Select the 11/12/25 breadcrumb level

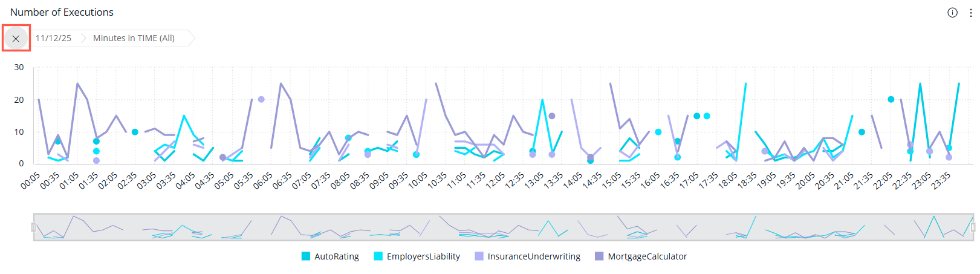[53, 38]
